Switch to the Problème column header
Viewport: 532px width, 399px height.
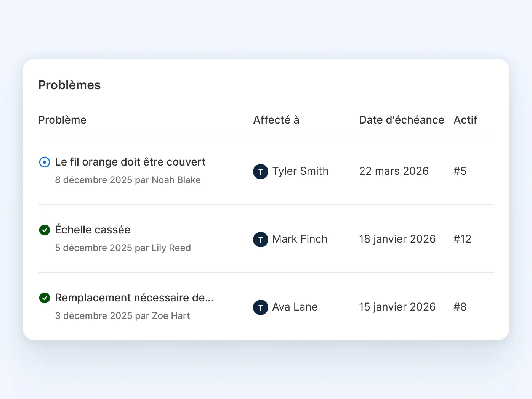click(x=62, y=120)
